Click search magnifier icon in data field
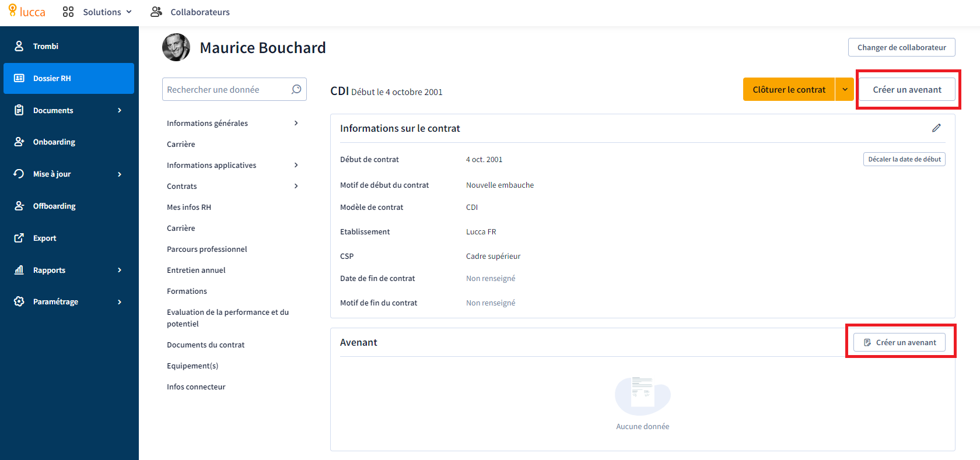980x460 pixels. 296,89
